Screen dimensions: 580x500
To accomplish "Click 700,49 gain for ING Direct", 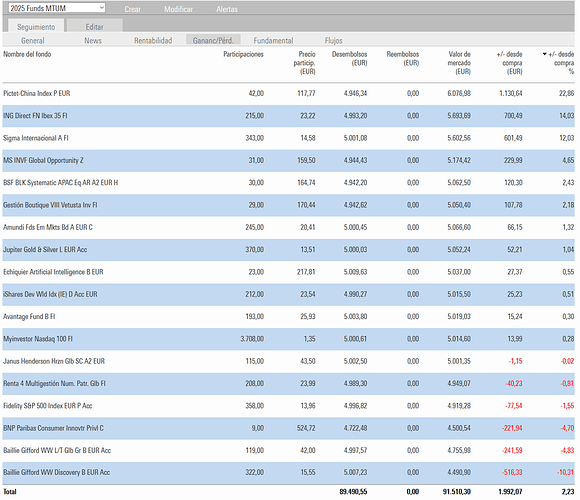I will (x=513, y=116).
